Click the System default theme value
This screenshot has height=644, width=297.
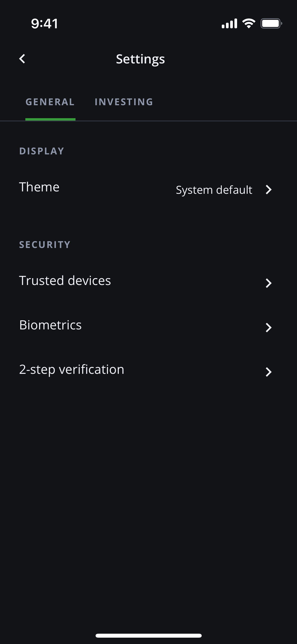pos(214,190)
